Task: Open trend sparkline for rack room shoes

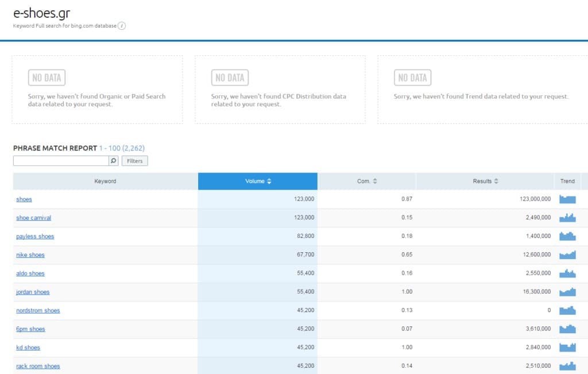Action: (567, 366)
